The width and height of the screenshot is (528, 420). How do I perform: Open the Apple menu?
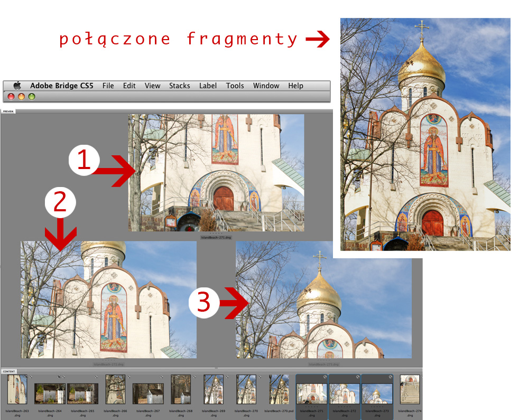click(x=17, y=86)
